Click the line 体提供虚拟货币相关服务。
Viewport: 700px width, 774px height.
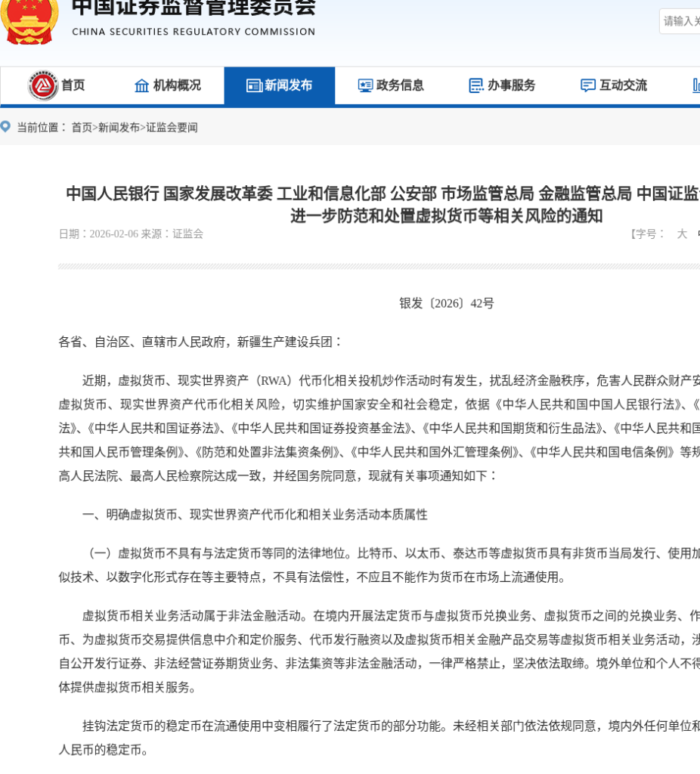tap(127, 687)
